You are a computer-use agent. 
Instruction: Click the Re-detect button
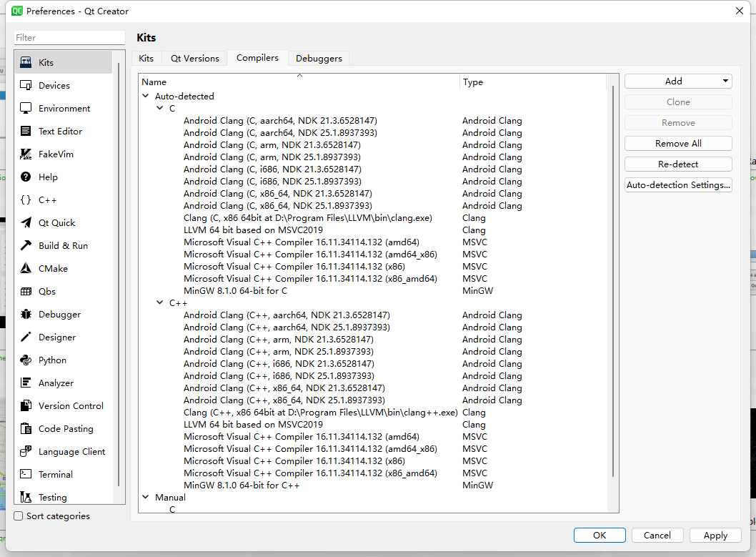[x=678, y=164]
